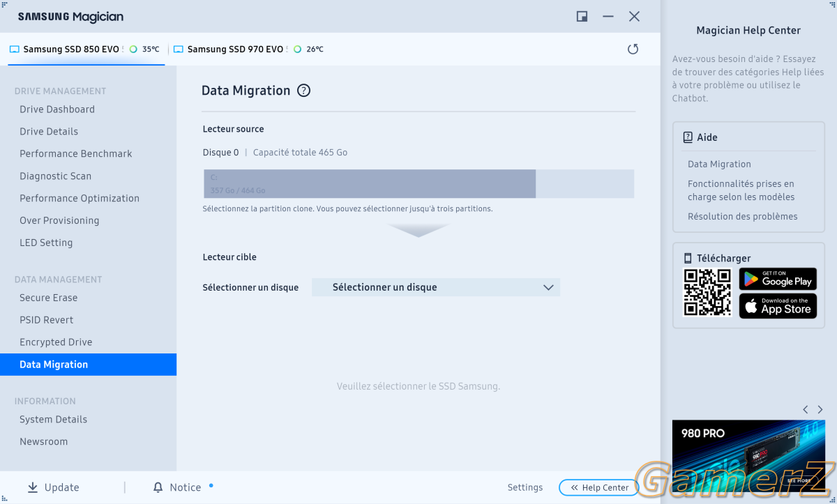
Task: Open the Data Migration help question mark
Action: [303, 91]
